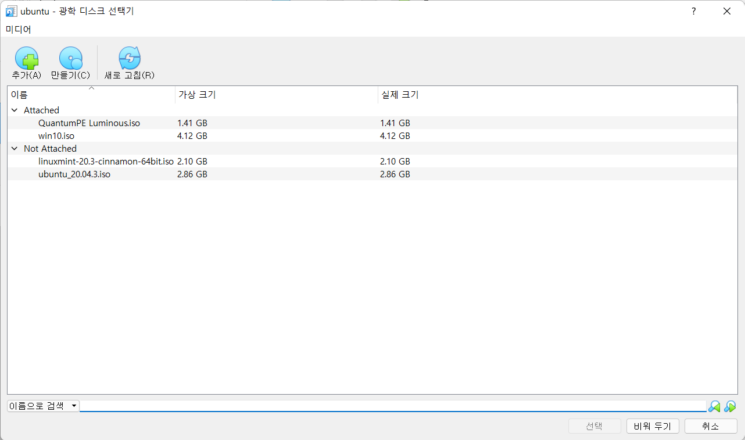
Task: Click the Refresh (새로 고침) icon
Action: [x=129, y=59]
